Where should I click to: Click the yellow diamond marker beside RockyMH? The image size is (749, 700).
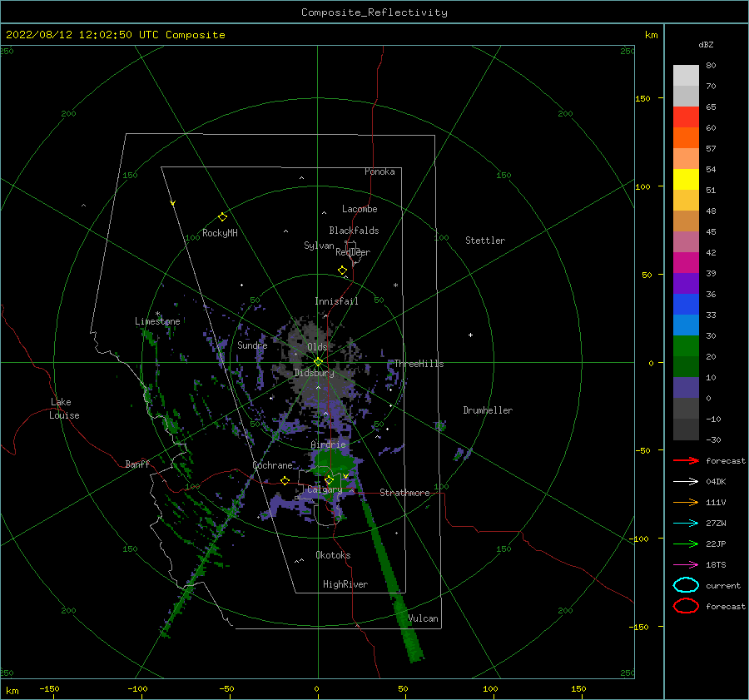tap(222, 217)
